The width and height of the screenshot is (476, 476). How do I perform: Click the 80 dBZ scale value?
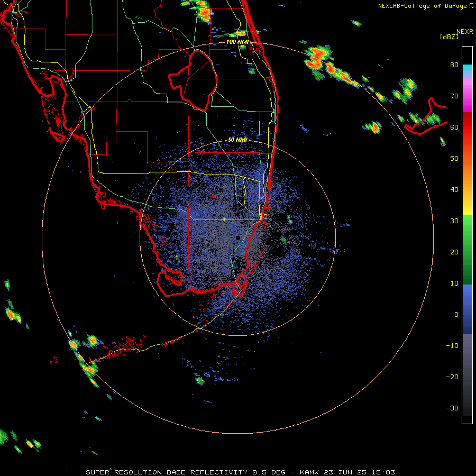[x=454, y=65]
